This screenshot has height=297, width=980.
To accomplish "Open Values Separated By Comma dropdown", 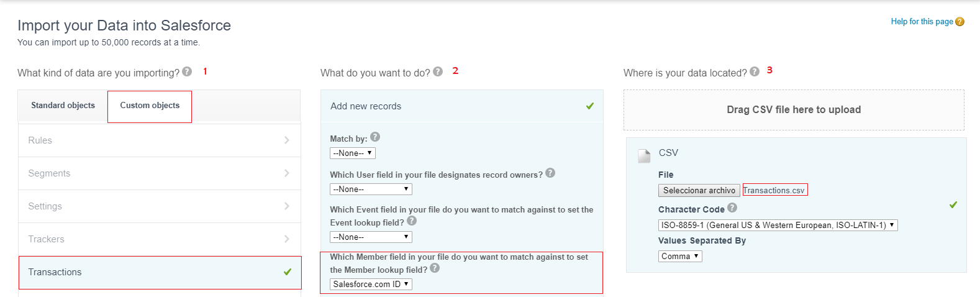I will click(680, 256).
